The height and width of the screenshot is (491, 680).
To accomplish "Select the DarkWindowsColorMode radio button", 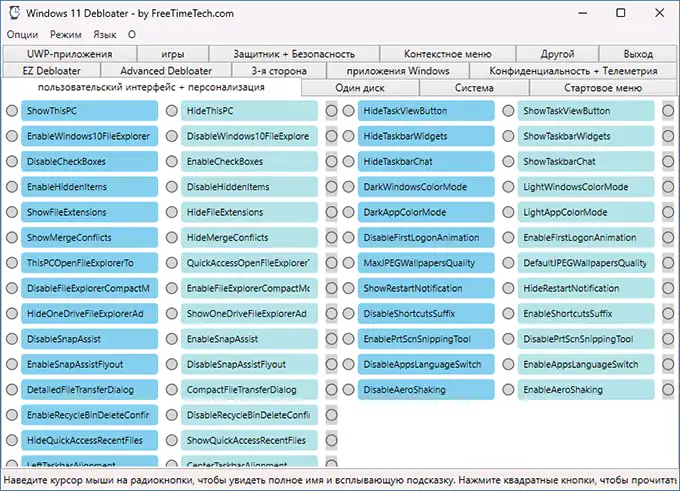I will [x=348, y=187].
